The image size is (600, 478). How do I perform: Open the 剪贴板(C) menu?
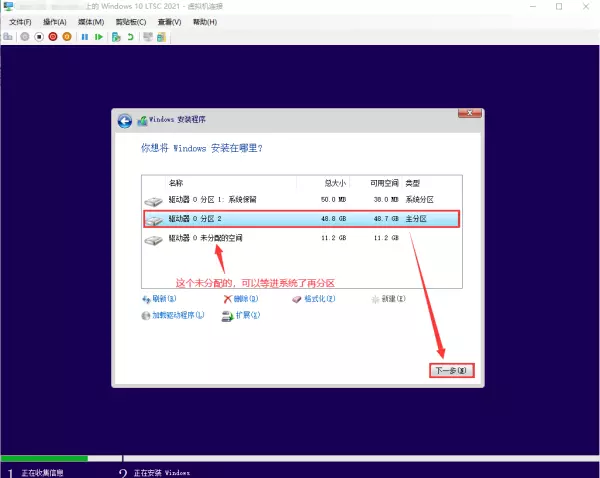[x=131, y=22]
